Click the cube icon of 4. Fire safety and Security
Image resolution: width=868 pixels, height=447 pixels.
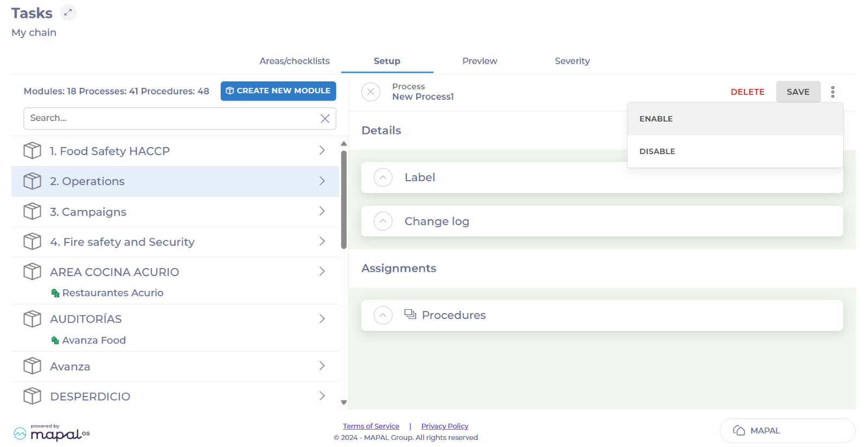tap(32, 241)
